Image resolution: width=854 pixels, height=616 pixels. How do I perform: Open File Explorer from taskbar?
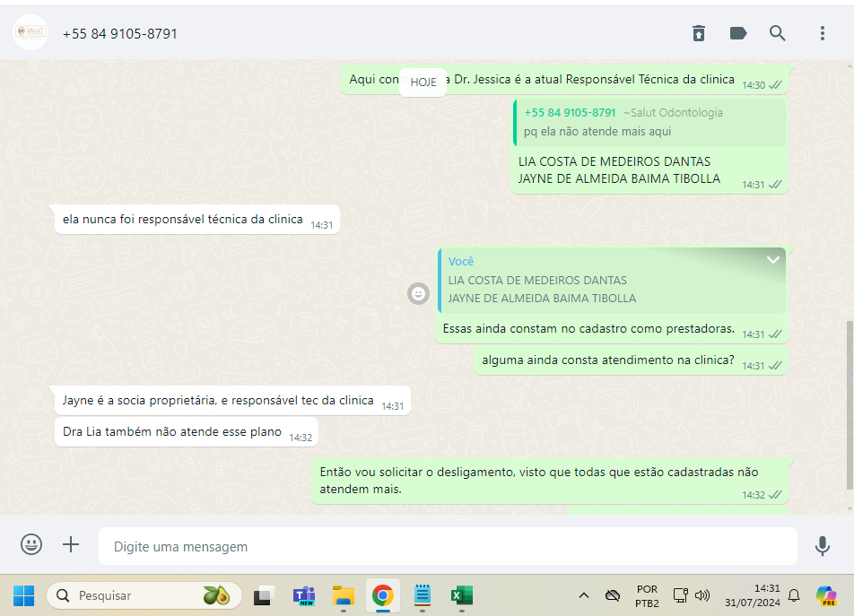pyautogui.click(x=343, y=596)
